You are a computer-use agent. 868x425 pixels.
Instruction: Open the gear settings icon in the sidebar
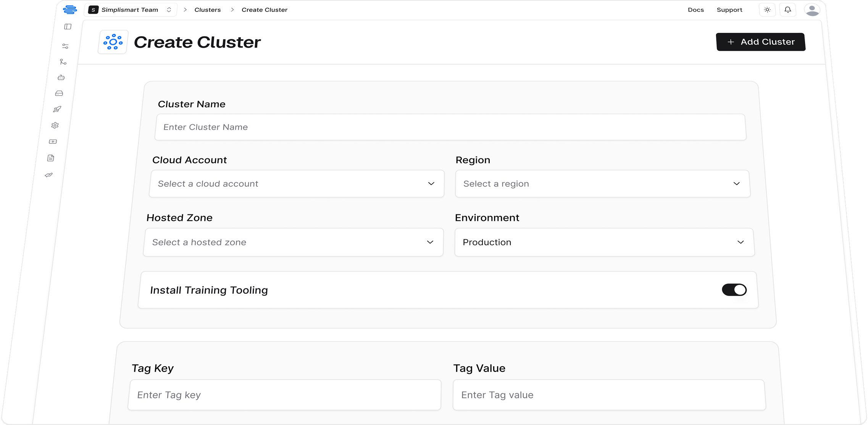(x=55, y=125)
